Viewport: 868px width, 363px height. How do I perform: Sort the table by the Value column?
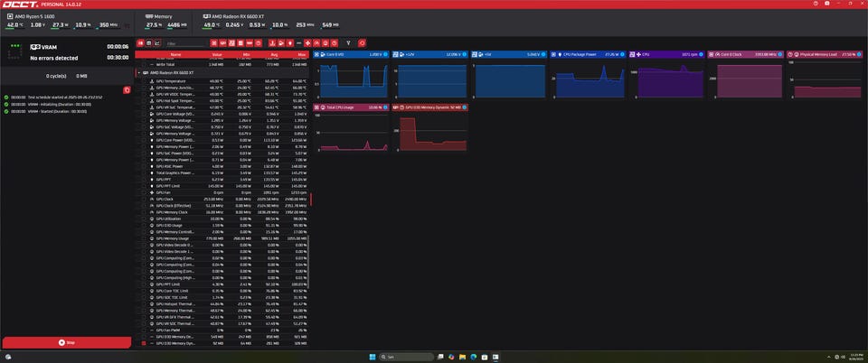pyautogui.click(x=216, y=55)
